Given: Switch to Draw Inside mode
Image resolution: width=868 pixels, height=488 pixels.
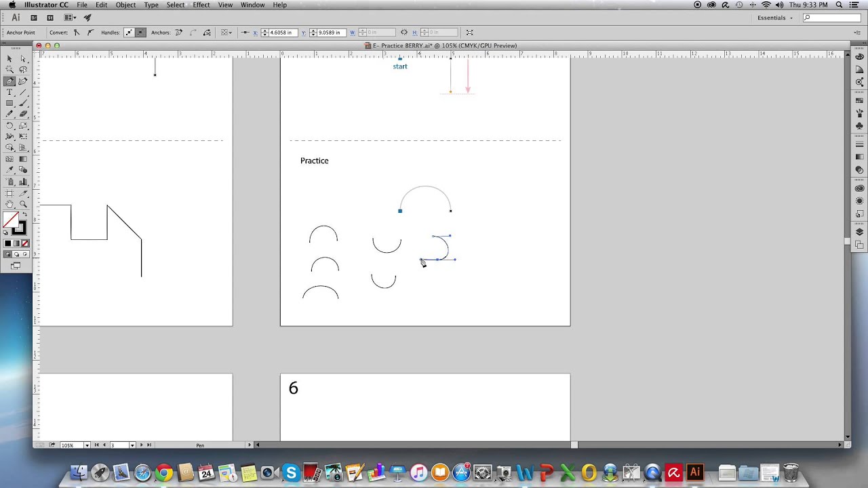Looking at the screenshot, I should [x=25, y=254].
